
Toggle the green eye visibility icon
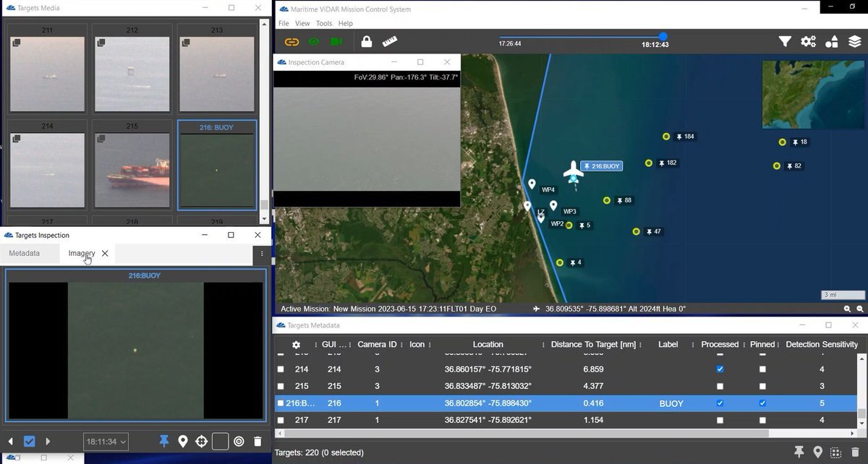point(314,42)
